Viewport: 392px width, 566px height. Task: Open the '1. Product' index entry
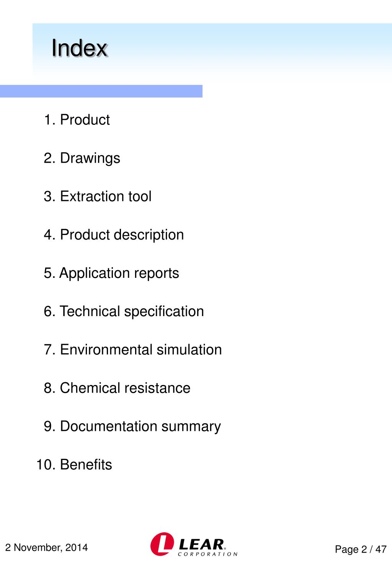pos(77,120)
